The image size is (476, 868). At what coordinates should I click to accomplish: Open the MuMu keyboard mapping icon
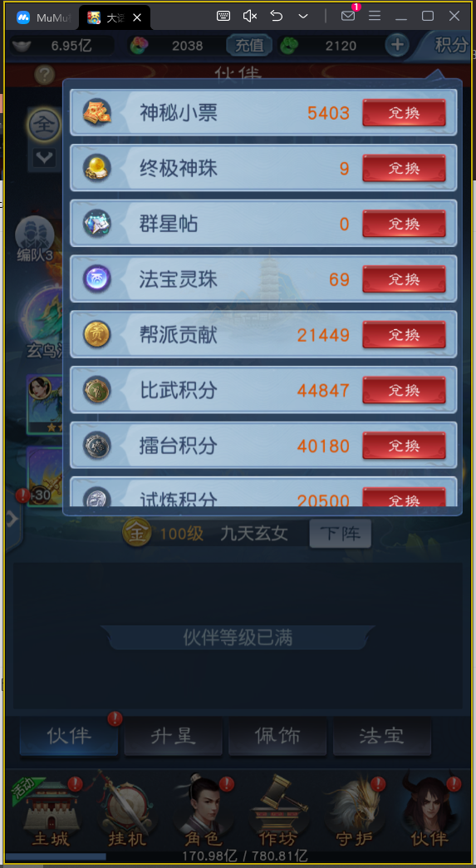point(223,16)
